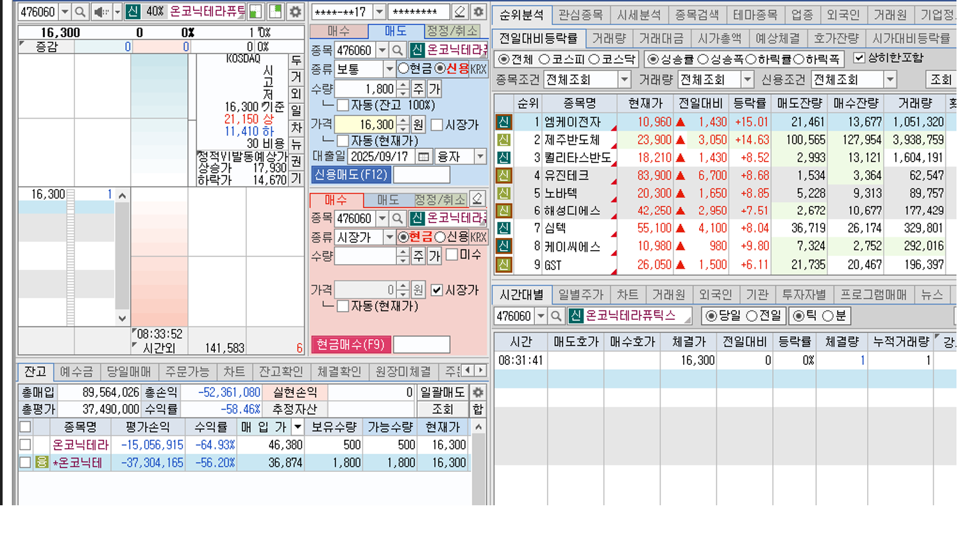Switch to 정정/취소 tab in upper order form
The height and width of the screenshot is (554, 980).
click(x=452, y=31)
